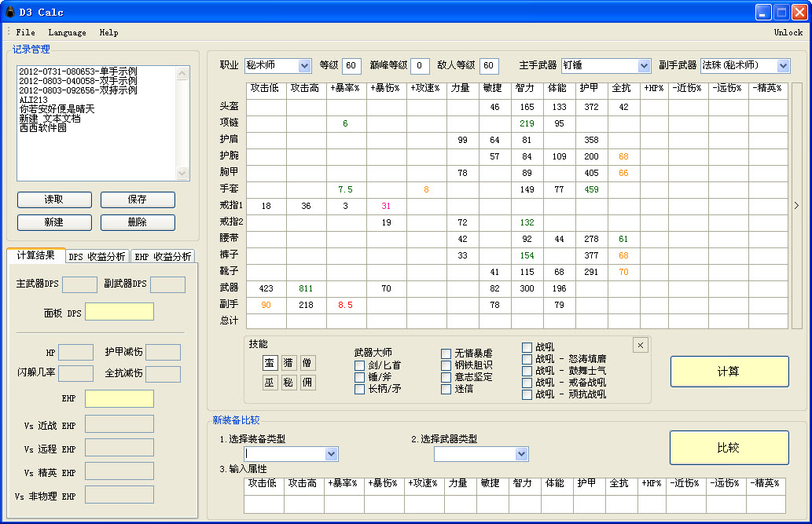Enable the 剑/匕首 weapon master checkbox
Image resolution: width=812 pixels, height=524 pixels.
coord(359,365)
